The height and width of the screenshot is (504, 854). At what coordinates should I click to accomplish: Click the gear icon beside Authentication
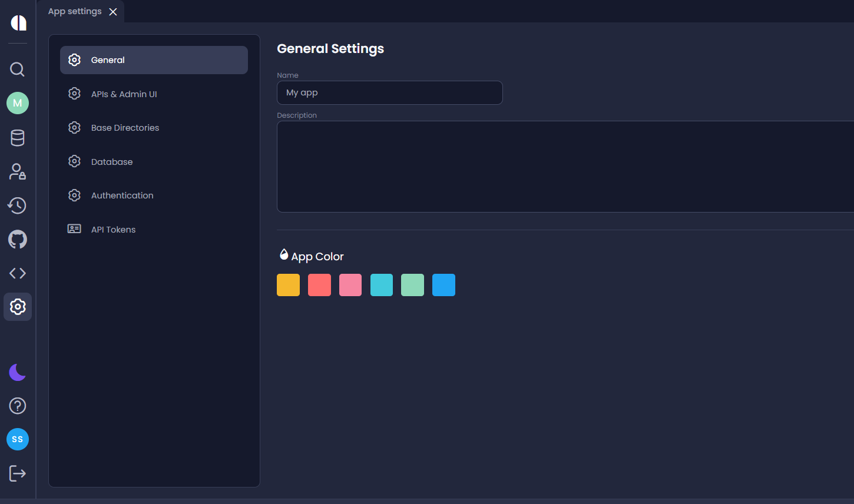(x=74, y=195)
